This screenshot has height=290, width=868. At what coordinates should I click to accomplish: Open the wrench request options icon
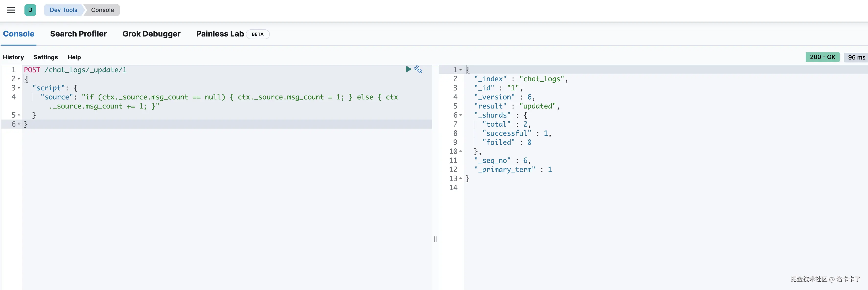[x=418, y=69]
